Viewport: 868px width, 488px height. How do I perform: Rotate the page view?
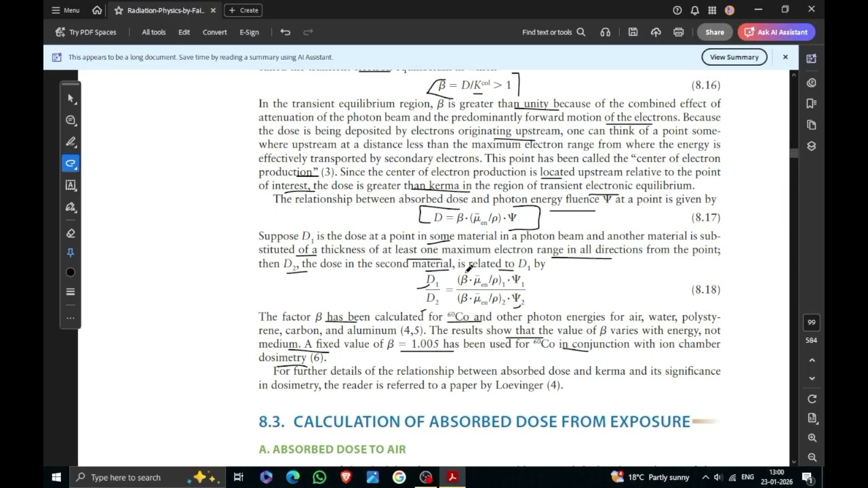pos(812,399)
